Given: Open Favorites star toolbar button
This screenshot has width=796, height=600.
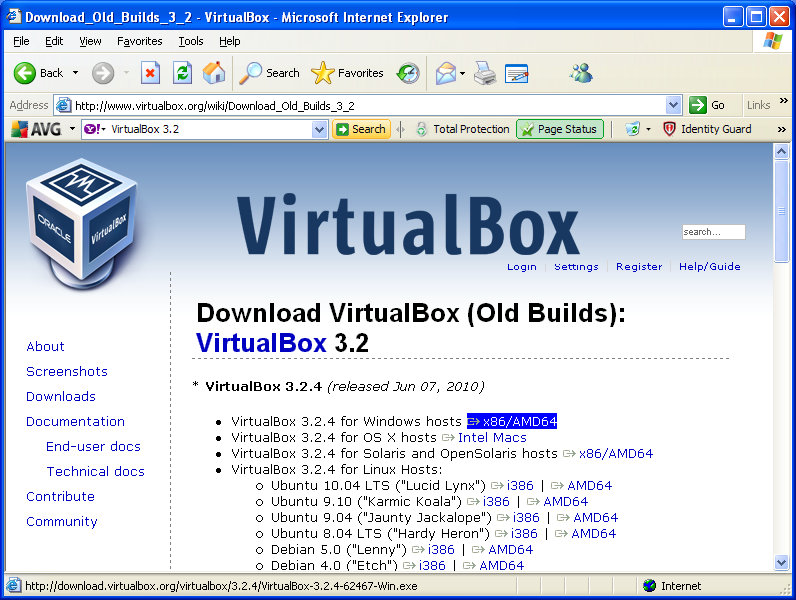Looking at the screenshot, I should (x=347, y=73).
